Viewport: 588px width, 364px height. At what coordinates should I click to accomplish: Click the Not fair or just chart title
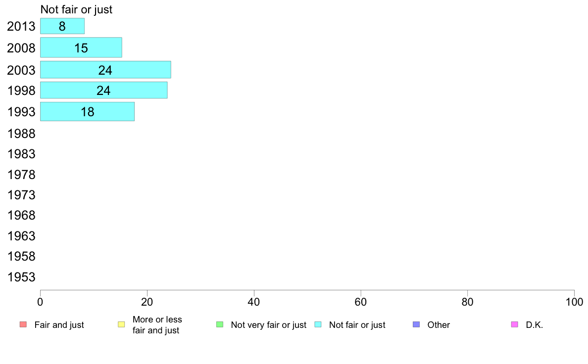(x=76, y=9)
